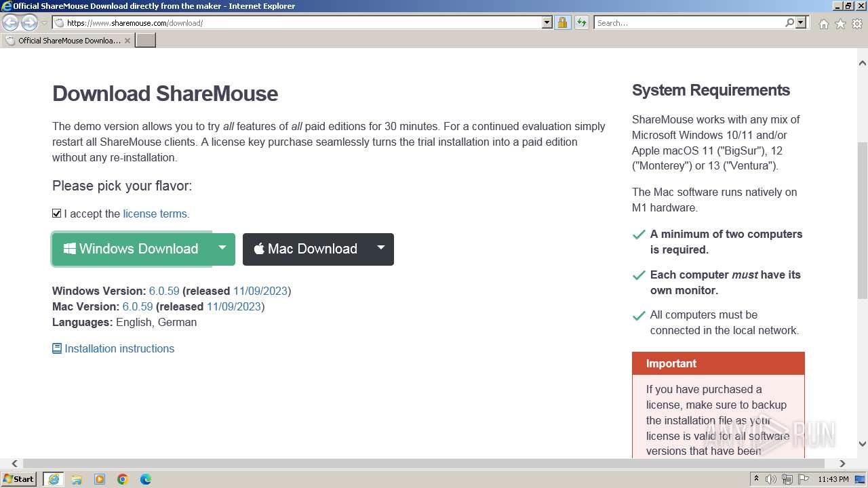The image size is (868, 488).
Task: Click the vertical scrollbar thumb
Action: 862,220
